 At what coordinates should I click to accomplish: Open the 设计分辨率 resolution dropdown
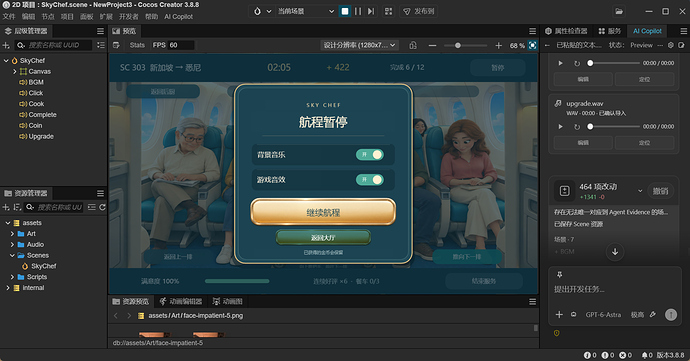click(360, 45)
